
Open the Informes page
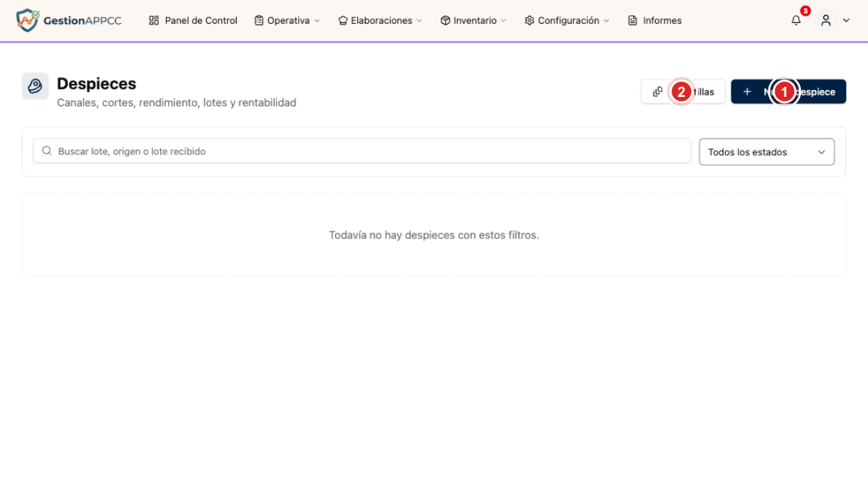coord(655,20)
